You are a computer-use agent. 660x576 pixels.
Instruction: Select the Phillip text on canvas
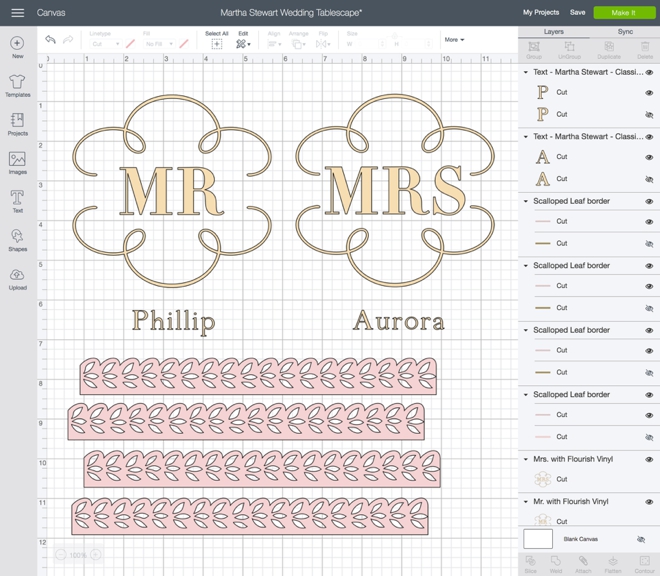[173, 321]
